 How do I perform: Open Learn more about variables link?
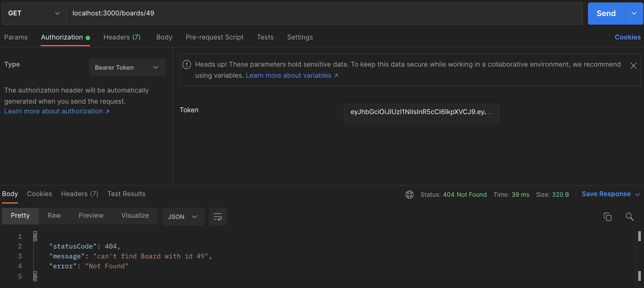292,76
